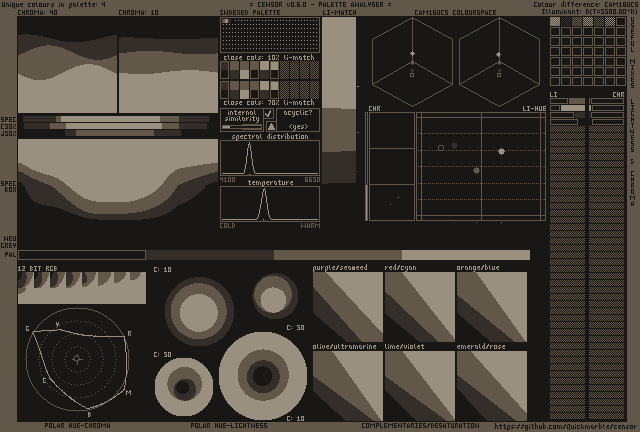This screenshot has width=640, height=432.
Task: Click the 'COMPLEMENTARIES/DESATURATION' label
Action: point(420,425)
